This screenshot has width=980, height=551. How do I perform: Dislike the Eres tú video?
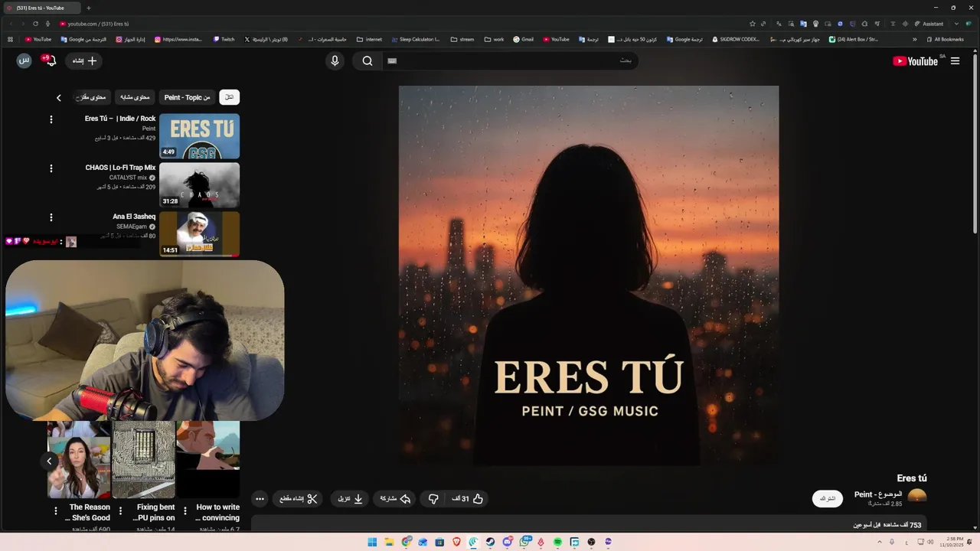(x=433, y=499)
